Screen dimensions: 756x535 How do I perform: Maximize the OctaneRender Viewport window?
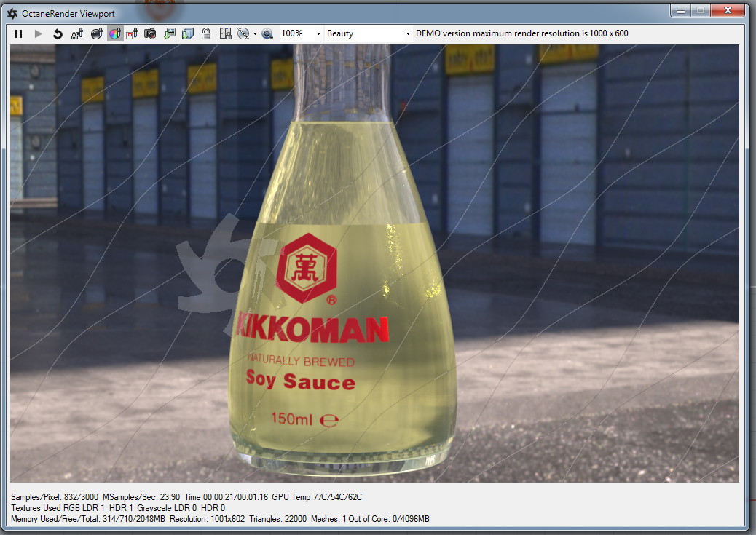pyautogui.click(x=701, y=11)
